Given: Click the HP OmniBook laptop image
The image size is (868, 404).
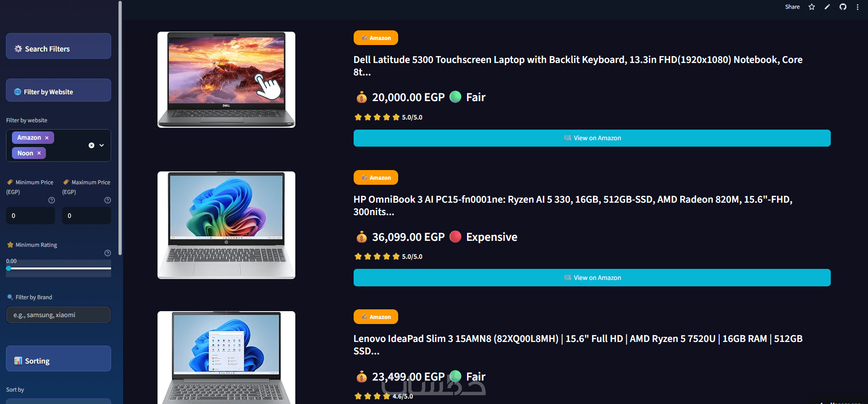Looking at the screenshot, I should click(226, 225).
